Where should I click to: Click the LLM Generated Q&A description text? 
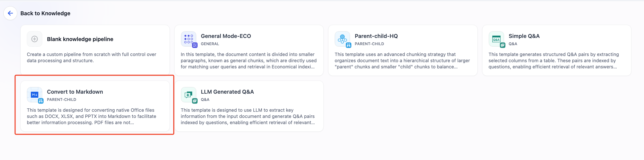coord(248,116)
